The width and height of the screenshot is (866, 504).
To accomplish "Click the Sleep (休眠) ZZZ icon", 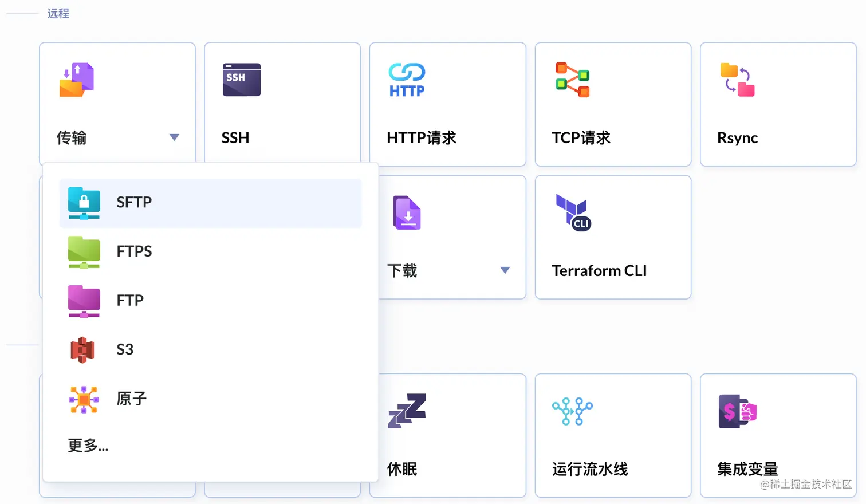I will pyautogui.click(x=407, y=411).
